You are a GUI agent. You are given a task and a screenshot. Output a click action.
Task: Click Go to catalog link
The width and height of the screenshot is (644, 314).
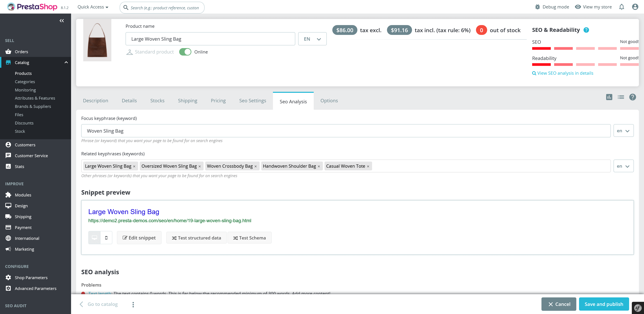pyautogui.click(x=98, y=304)
